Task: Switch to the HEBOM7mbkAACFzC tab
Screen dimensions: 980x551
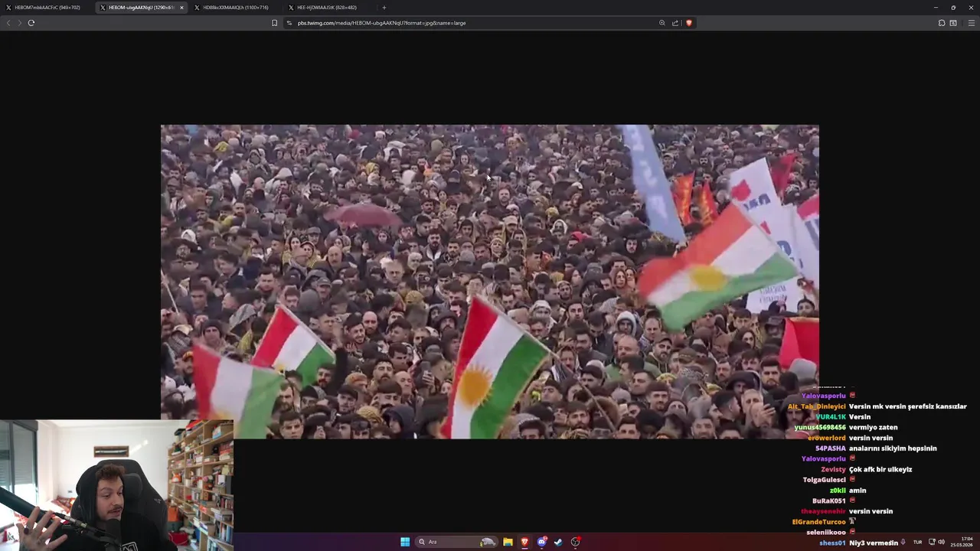Action: tap(47, 8)
